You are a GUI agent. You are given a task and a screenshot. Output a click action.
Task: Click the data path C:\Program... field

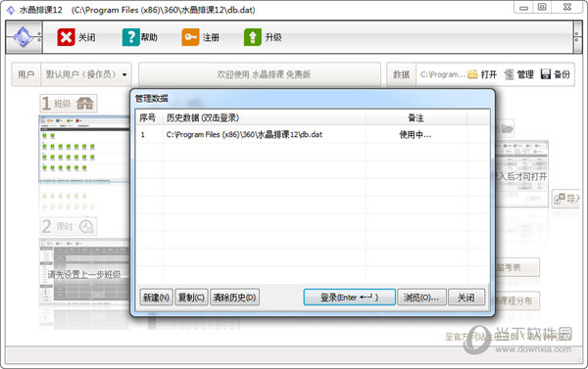[443, 74]
